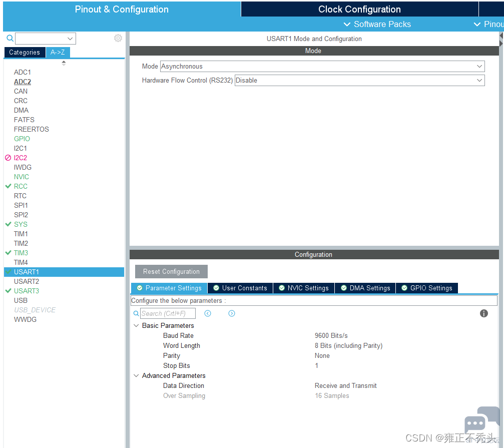Click the Data Direction value Receive and Transmit
Image resolution: width=504 pixels, height=448 pixels.
(x=345, y=385)
